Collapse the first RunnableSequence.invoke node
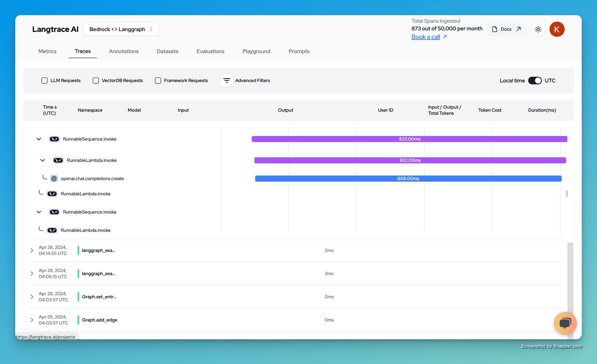Image resolution: width=597 pixels, height=364 pixels. tap(39, 139)
